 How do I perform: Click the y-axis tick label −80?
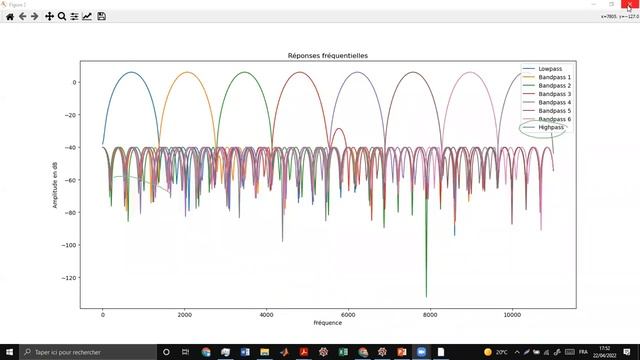click(x=70, y=213)
